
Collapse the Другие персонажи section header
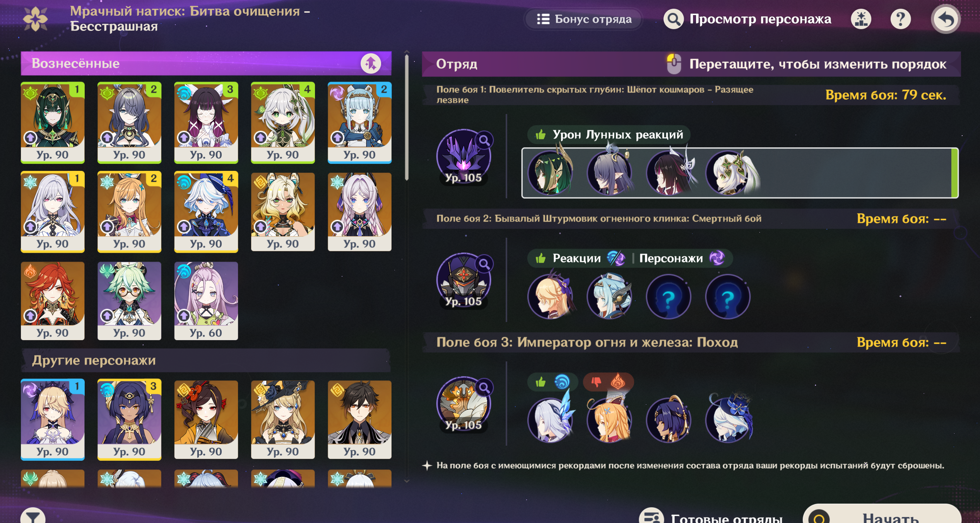point(206,360)
